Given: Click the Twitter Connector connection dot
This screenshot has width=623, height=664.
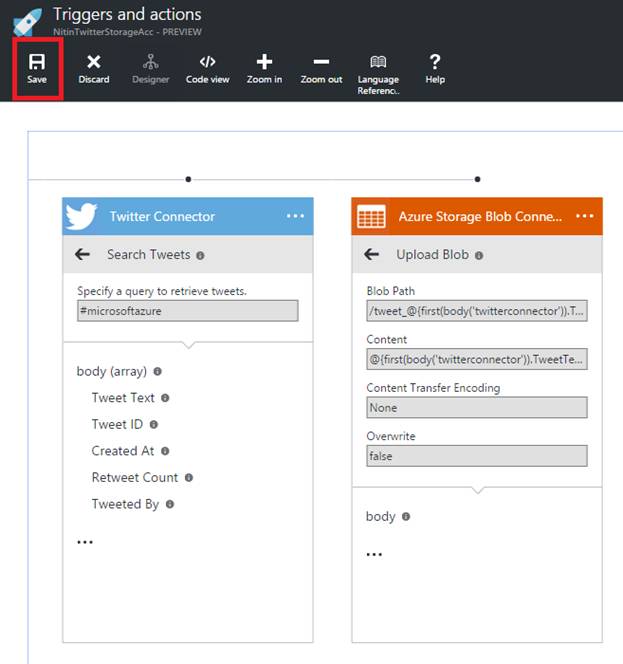Looking at the screenshot, I should pos(188,179).
